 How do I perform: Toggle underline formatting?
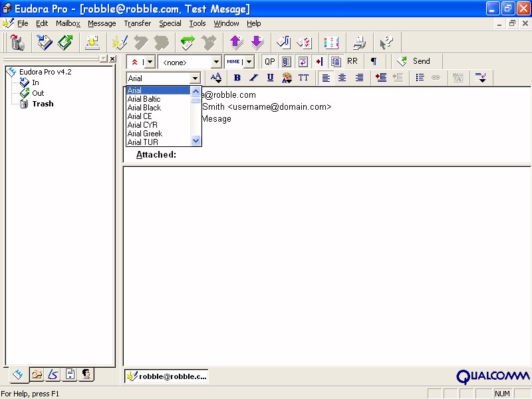tap(270, 78)
